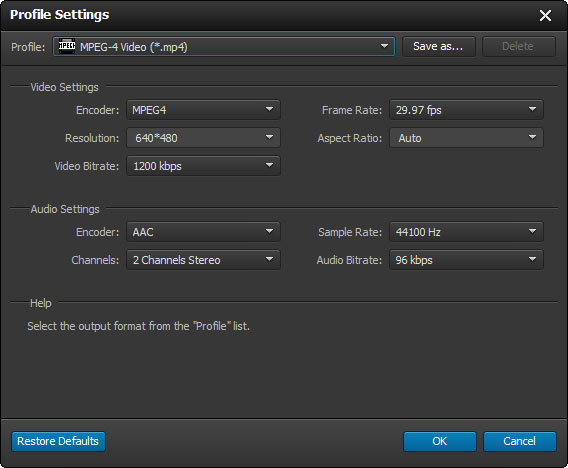Expand the Frame Rate 29.97 fps dropdown
Image resolution: width=568 pixels, height=468 pixels.
click(466, 110)
